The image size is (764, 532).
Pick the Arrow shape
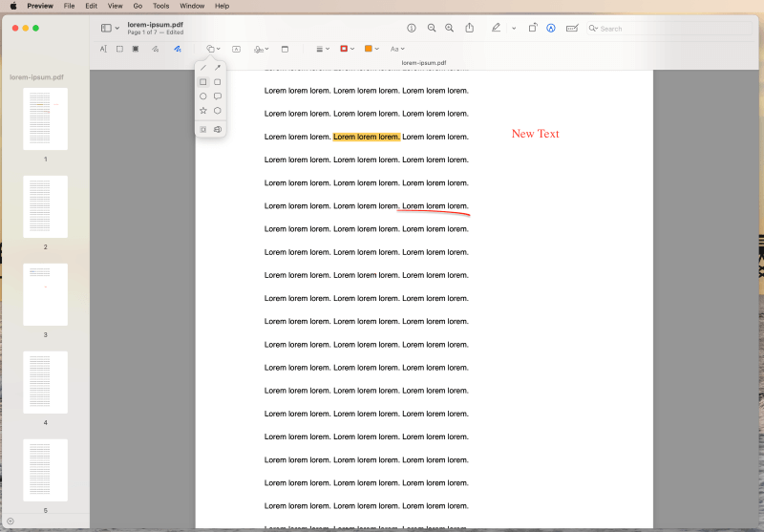point(218,68)
